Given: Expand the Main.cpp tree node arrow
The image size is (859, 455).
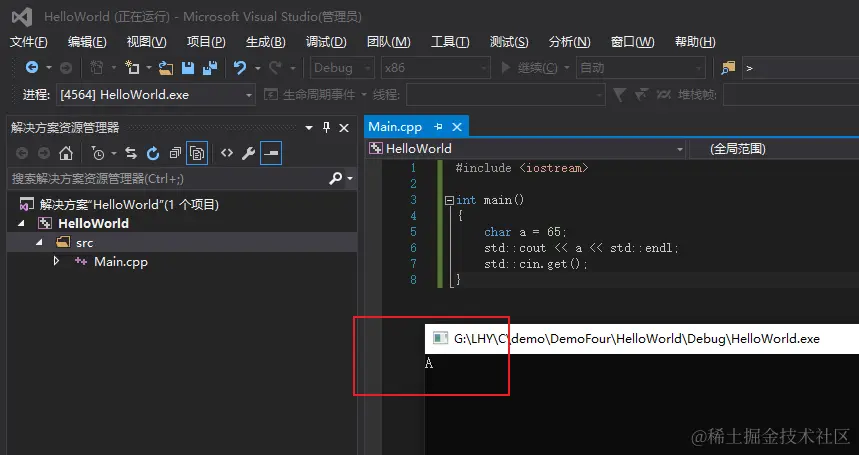Looking at the screenshot, I should [56, 261].
